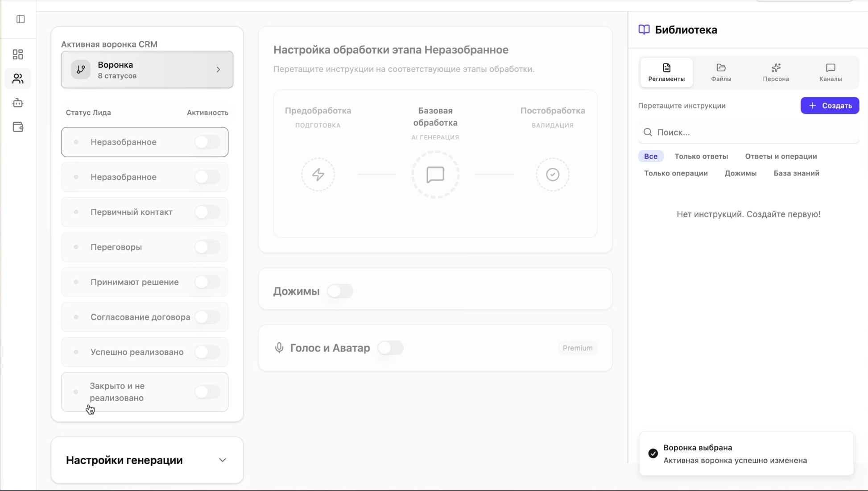The width and height of the screenshot is (868, 491).
Task: Open the Каналы tab
Action: [x=831, y=72]
